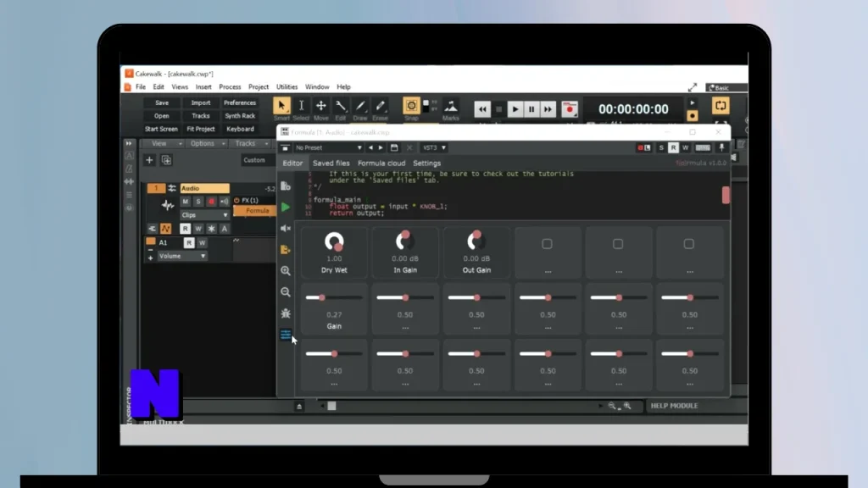Solo the Audio track
Viewport: 868px width, 488px height.
pyautogui.click(x=198, y=202)
